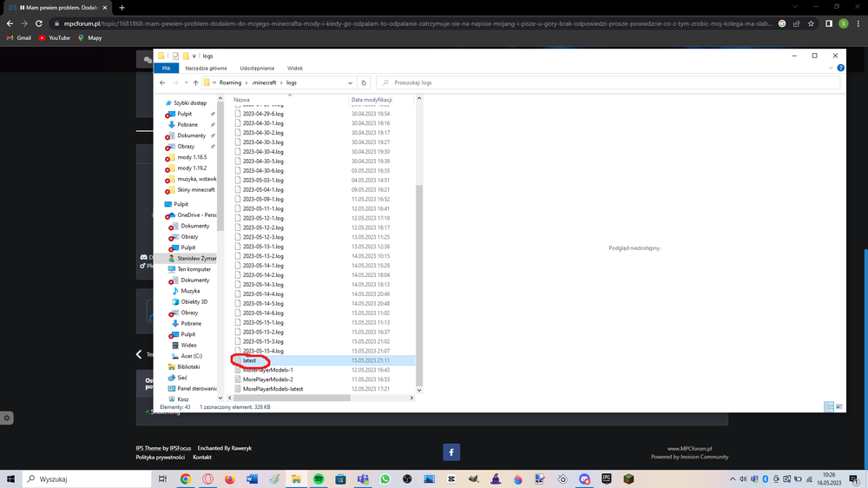This screenshot has width=868, height=488.
Task: Show hidden system tray icons
Action: [733, 479]
